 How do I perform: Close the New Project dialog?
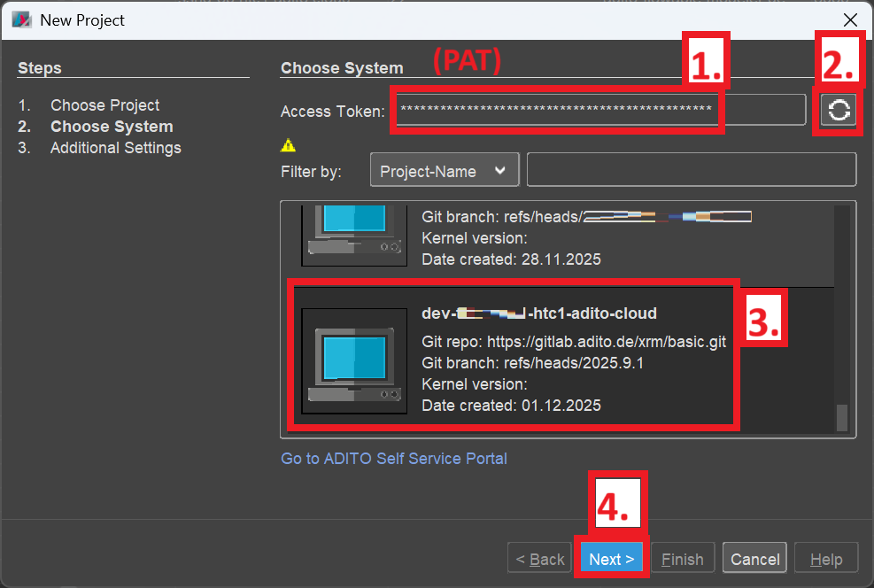point(849,19)
